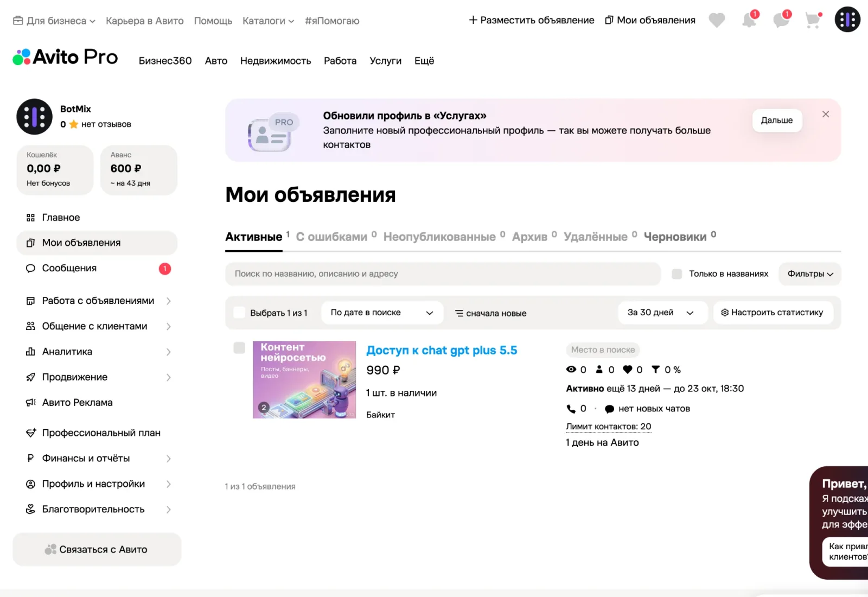
Task: Open notifications bell icon
Action: [750, 20]
